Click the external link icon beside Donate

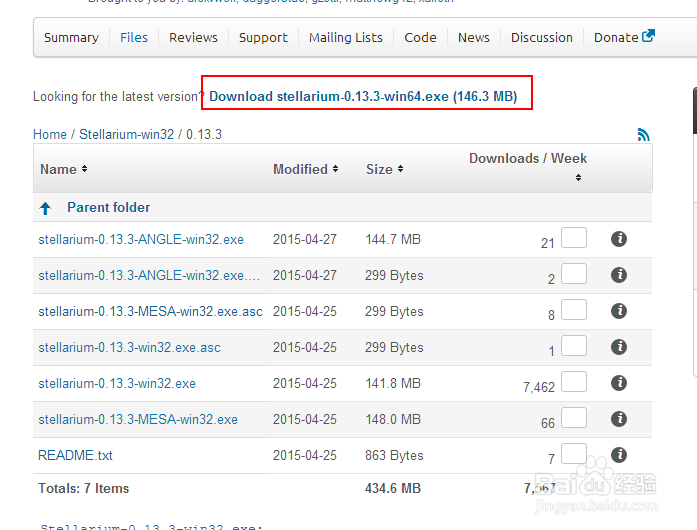(x=649, y=36)
